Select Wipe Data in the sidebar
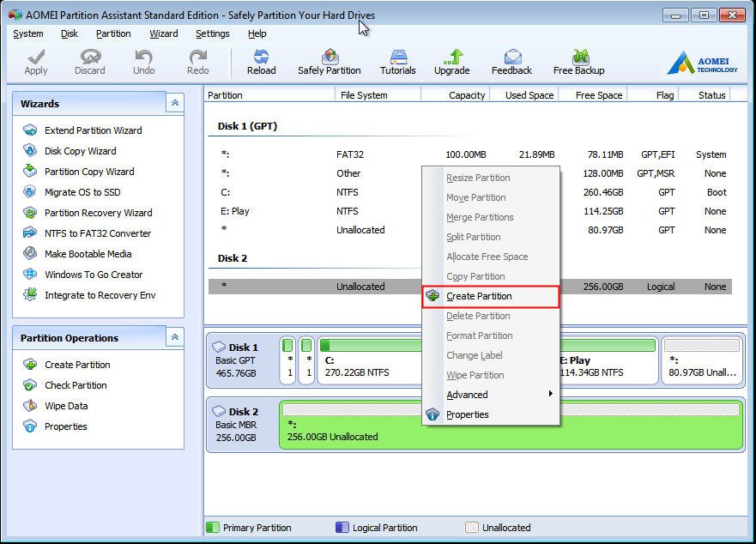 click(x=56, y=406)
